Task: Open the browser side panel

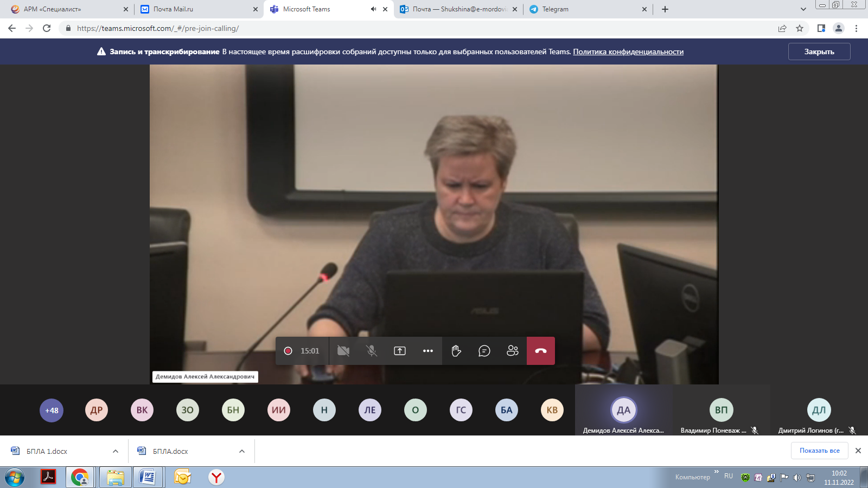Action: coord(821,28)
